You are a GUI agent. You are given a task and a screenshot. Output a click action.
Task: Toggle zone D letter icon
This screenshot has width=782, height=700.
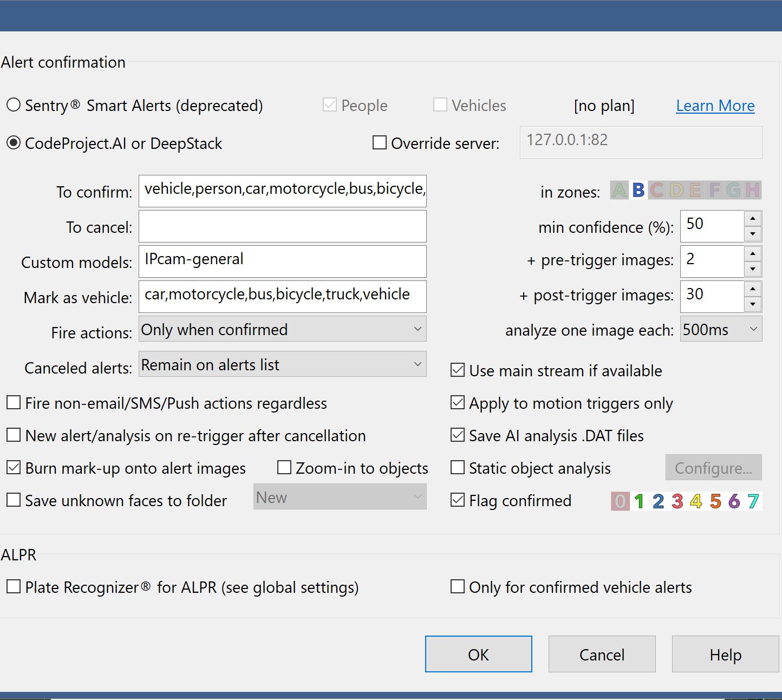(676, 191)
